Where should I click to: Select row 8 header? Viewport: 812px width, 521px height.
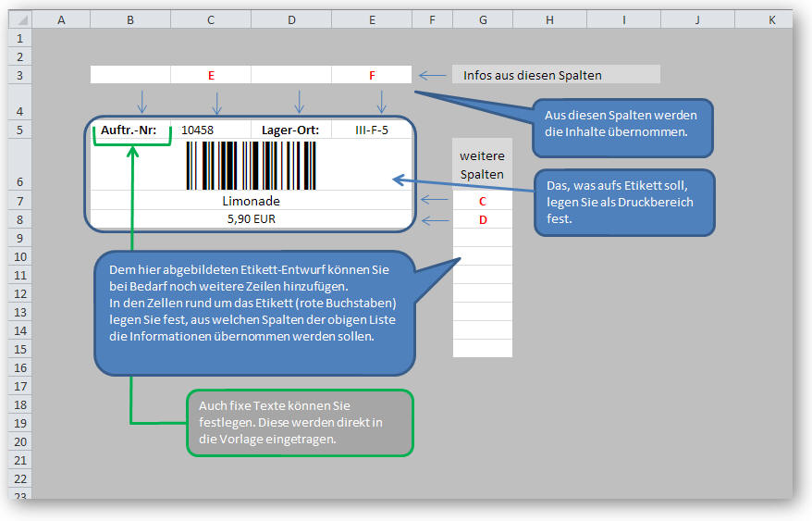(20, 219)
